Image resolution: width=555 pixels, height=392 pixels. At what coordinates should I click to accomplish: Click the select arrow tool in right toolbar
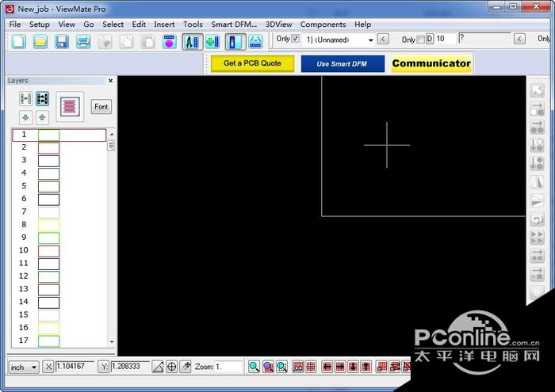[x=537, y=90]
